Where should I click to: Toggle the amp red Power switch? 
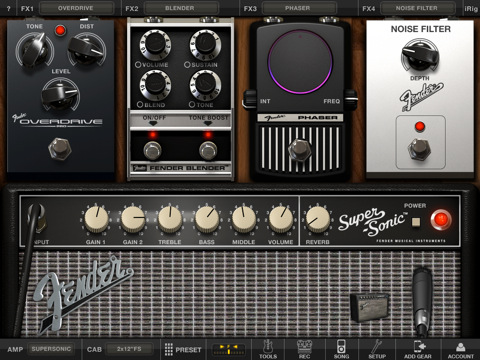(441, 220)
